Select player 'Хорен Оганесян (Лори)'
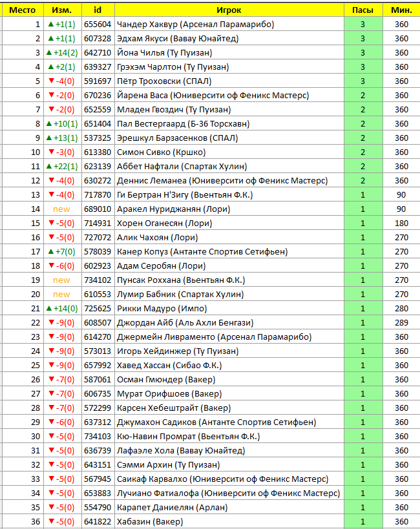Screen dimensions: 420x529 164,223
